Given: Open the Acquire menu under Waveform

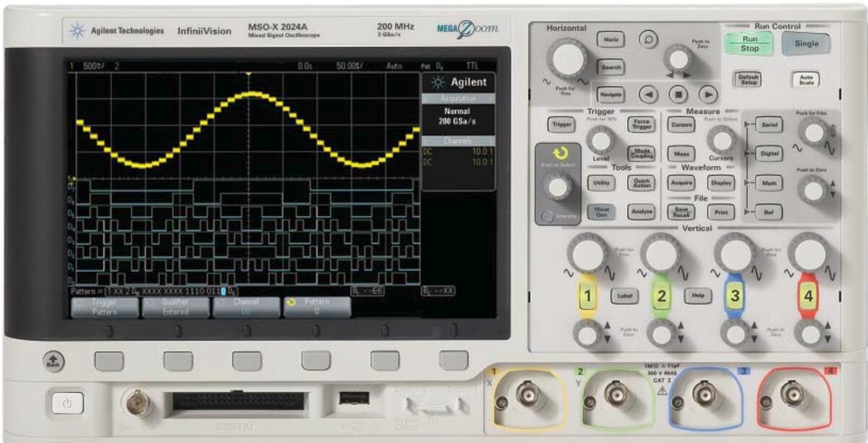Looking at the screenshot, I should click(681, 183).
